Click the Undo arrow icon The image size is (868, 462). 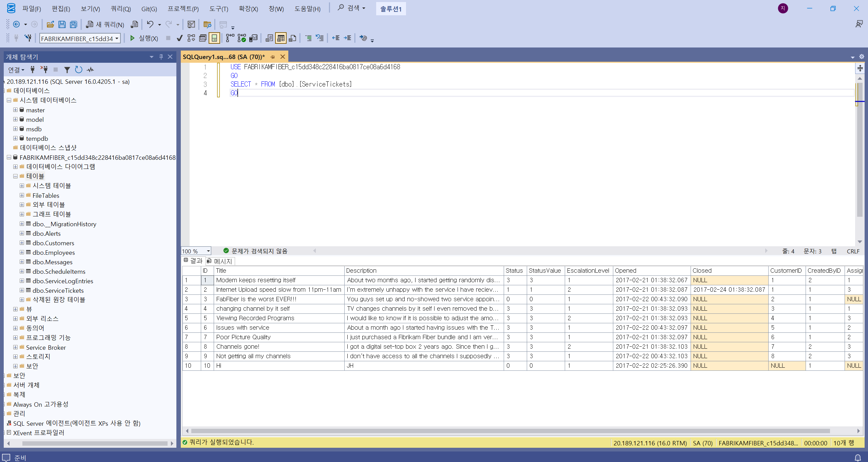[x=150, y=24]
